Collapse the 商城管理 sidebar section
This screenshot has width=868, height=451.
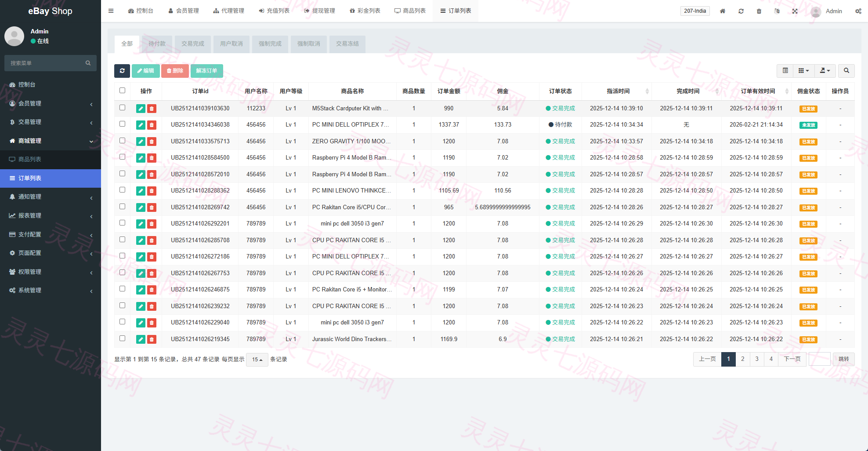[51, 141]
